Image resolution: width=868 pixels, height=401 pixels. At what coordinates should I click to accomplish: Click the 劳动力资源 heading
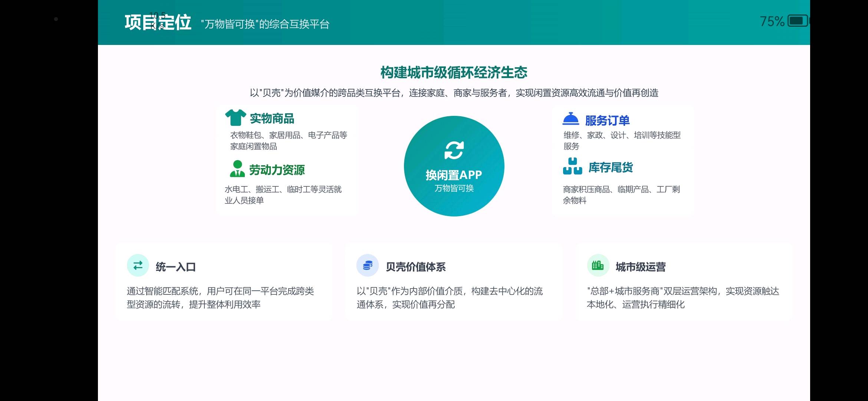277,170
